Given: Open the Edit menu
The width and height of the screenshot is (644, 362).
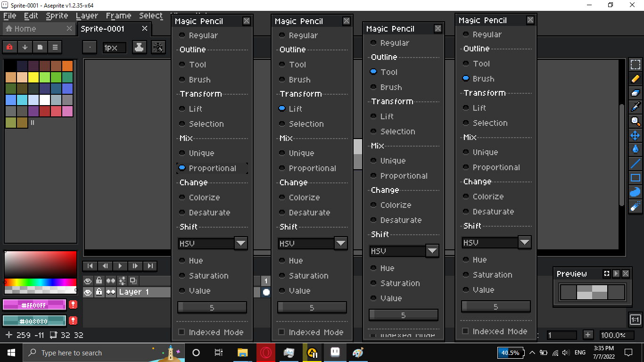Looking at the screenshot, I should click(31, 16).
